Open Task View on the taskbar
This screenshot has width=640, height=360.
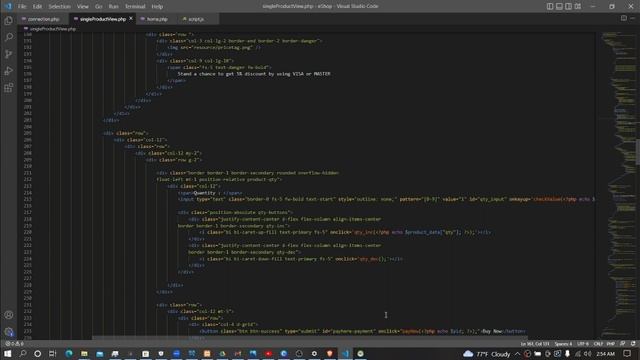(x=53, y=353)
